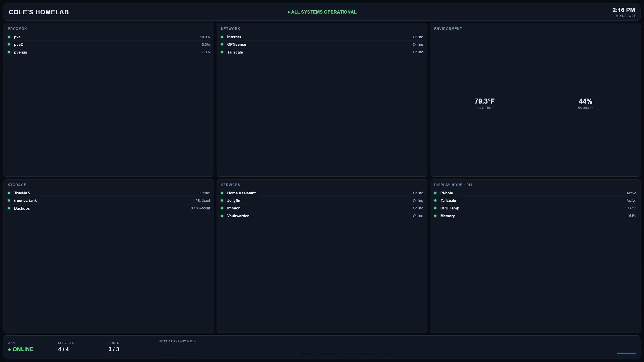Select the Backups row label
The height and width of the screenshot is (362, 644).
click(22, 208)
